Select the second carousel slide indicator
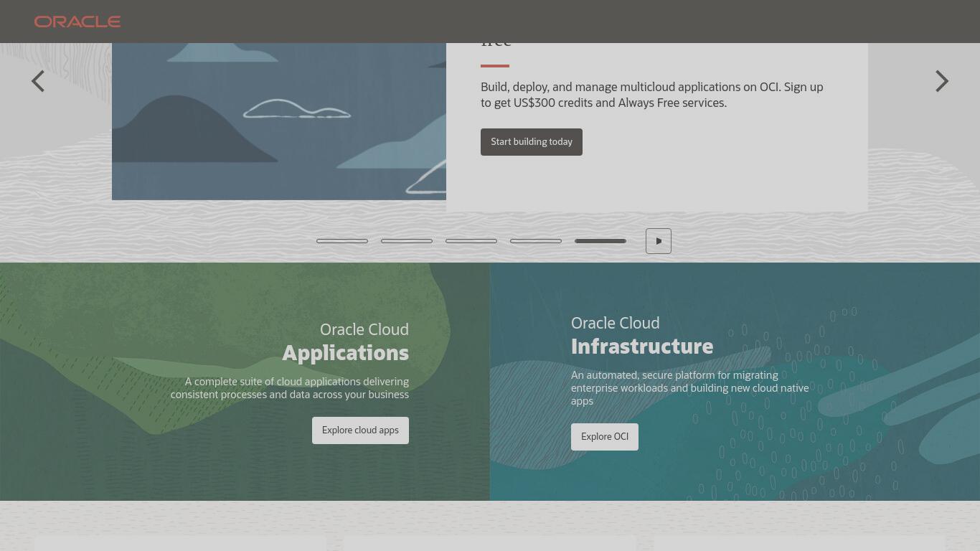This screenshot has height=551, width=980. [407, 241]
